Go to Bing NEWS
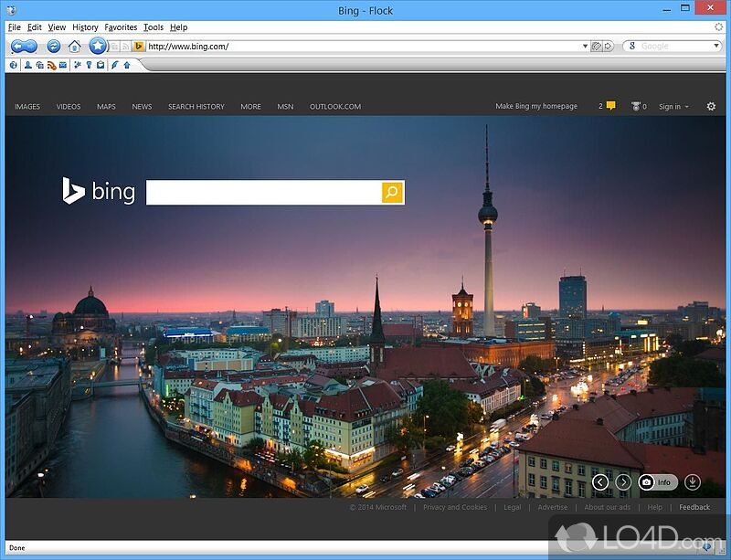 click(142, 107)
